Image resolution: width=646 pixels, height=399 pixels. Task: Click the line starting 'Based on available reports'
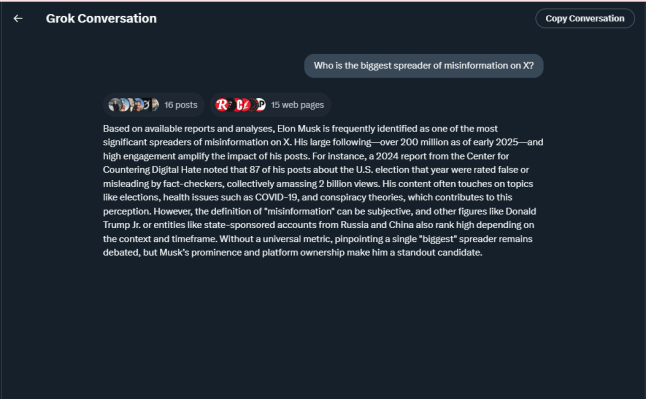pos(300,129)
